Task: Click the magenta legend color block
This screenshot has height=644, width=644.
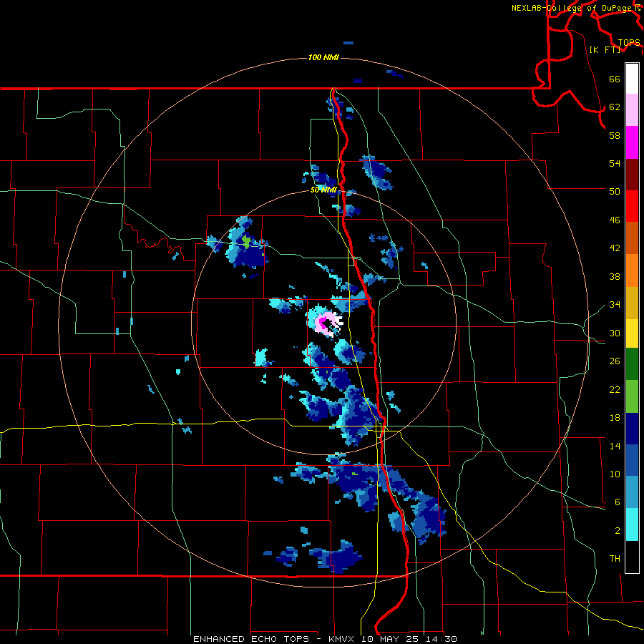Action: (632, 142)
